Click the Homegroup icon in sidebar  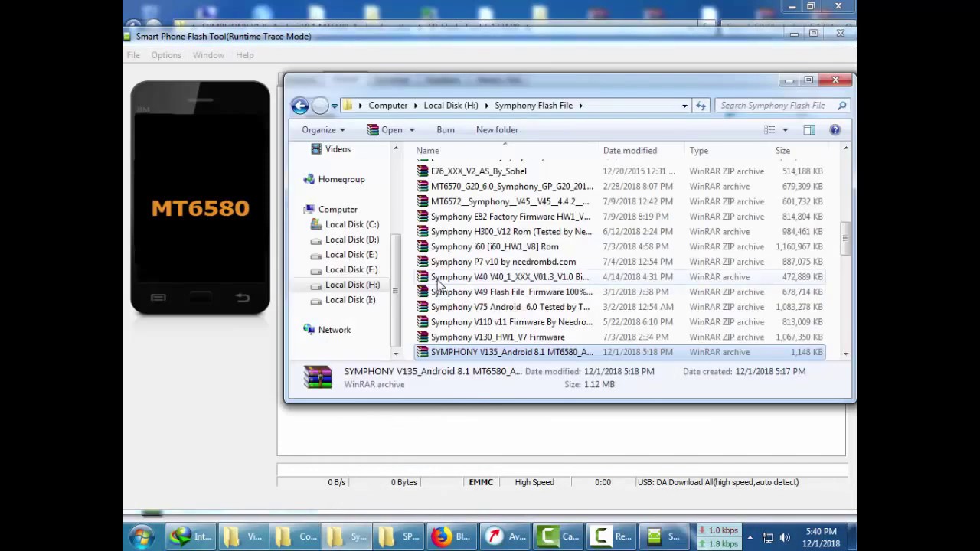(309, 179)
